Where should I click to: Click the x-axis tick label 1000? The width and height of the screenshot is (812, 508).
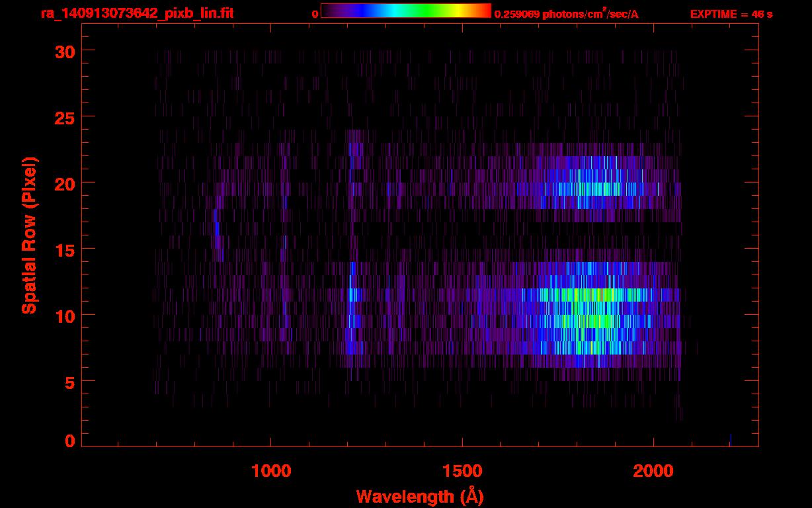tap(271, 471)
